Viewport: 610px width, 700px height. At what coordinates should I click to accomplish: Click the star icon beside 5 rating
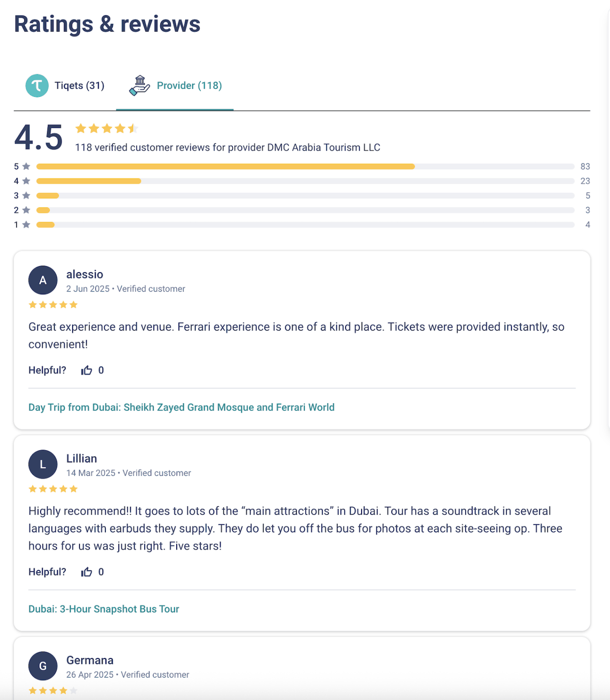pyautogui.click(x=26, y=167)
